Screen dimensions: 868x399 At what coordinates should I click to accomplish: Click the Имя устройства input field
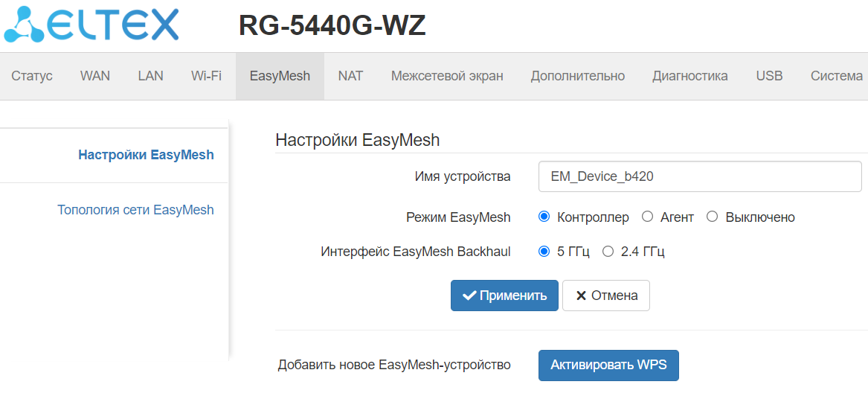pos(699,176)
